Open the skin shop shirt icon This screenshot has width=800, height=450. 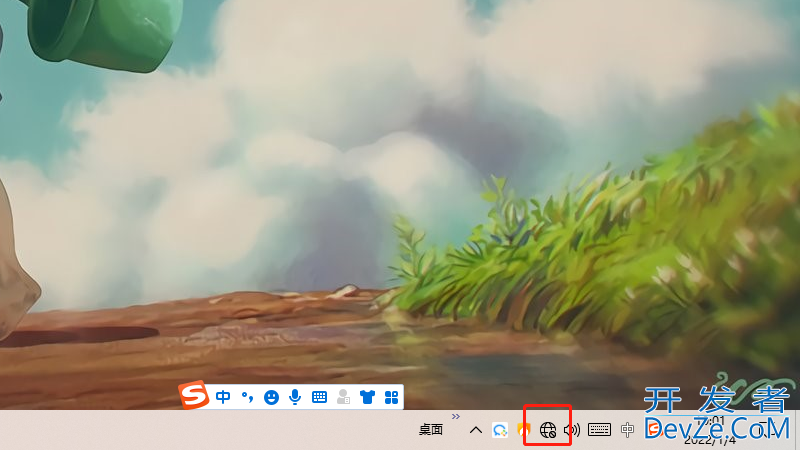point(367,397)
